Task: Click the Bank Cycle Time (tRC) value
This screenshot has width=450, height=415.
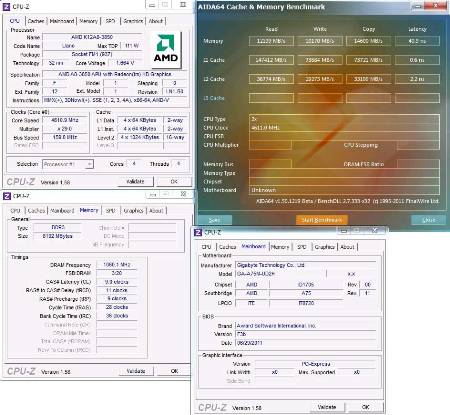Action: 117,316
